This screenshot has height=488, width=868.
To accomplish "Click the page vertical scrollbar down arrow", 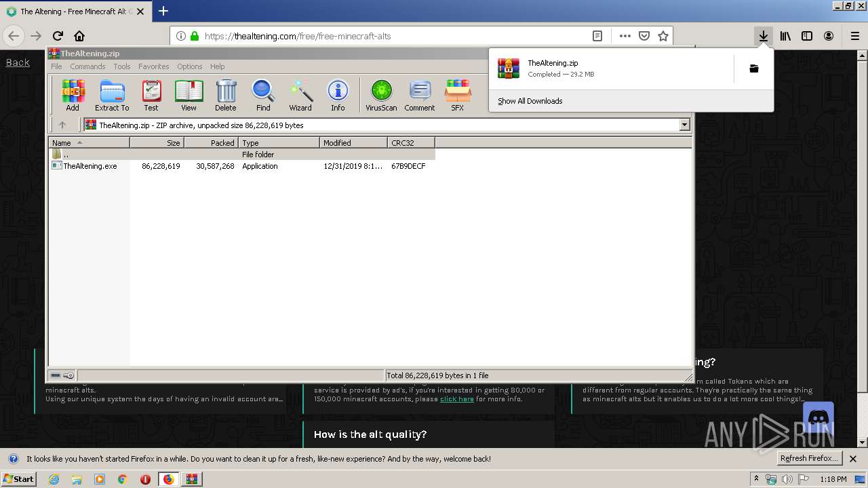I will coord(862,443).
